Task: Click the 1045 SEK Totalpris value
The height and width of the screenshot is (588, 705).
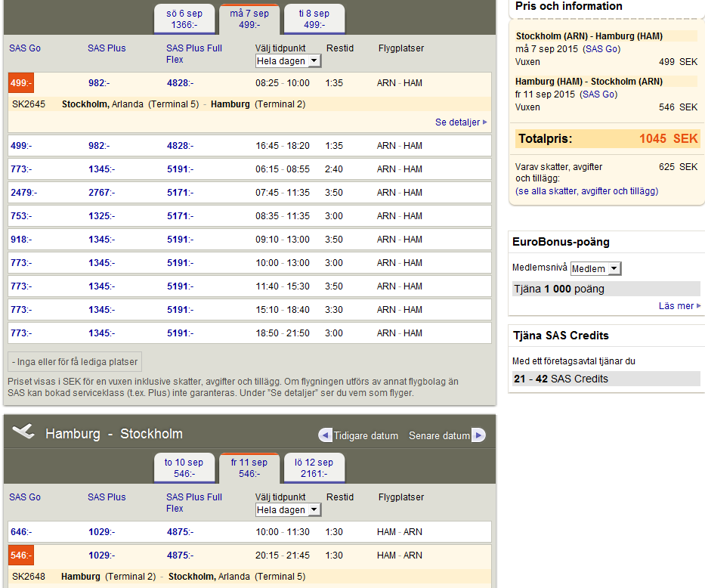Action: [x=669, y=138]
